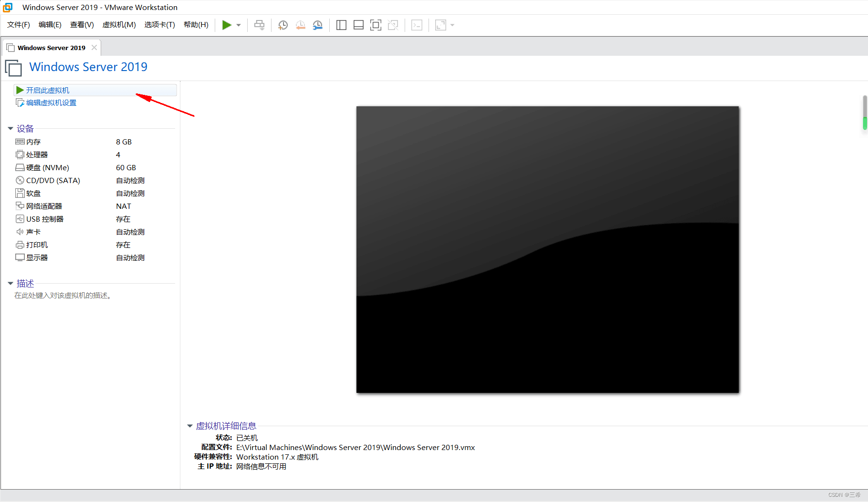Collapse the 虚拟机详细信息 section

pos(190,426)
